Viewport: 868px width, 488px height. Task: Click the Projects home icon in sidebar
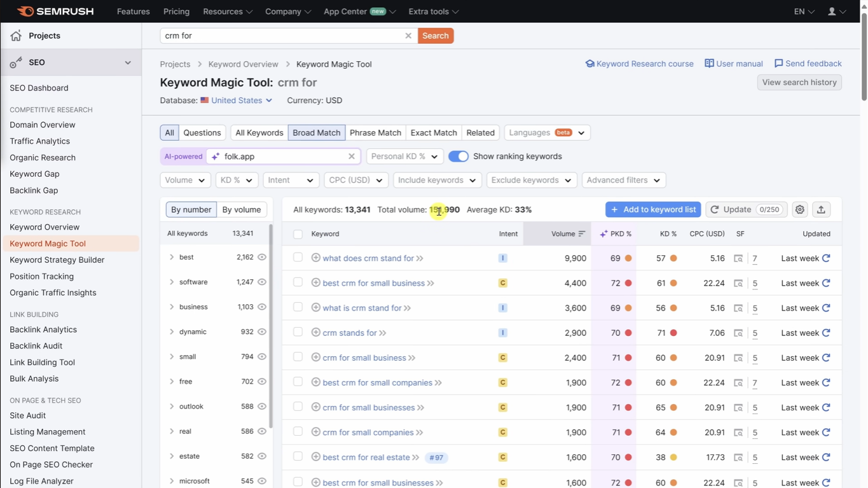(15, 35)
